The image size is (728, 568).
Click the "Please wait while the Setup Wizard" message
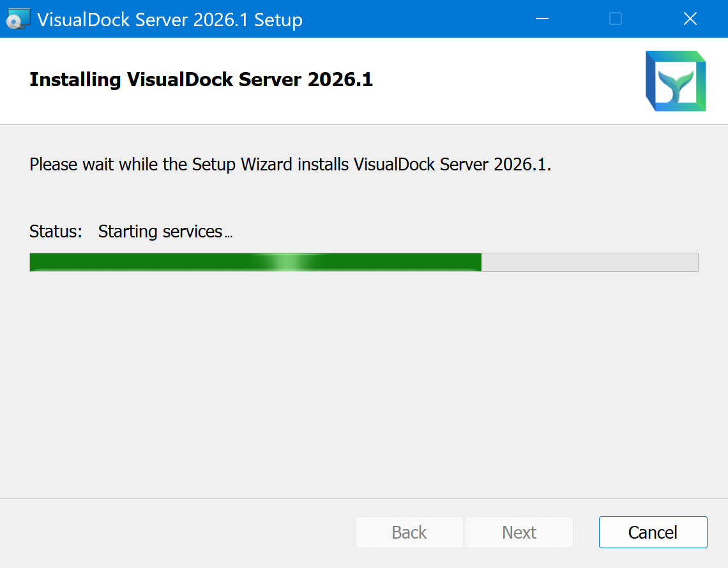click(x=290, y=165)
